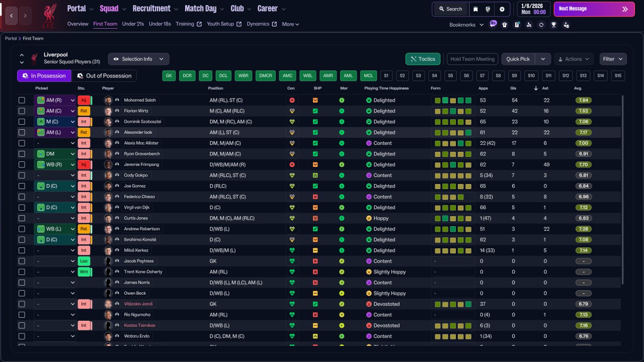Screen dimensions: 644x362
Task: Switch to the Under 21s tab
Action: 133,24
